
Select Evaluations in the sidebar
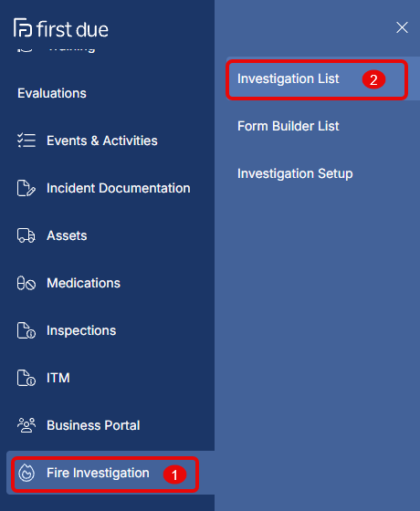tap(52, 93)
